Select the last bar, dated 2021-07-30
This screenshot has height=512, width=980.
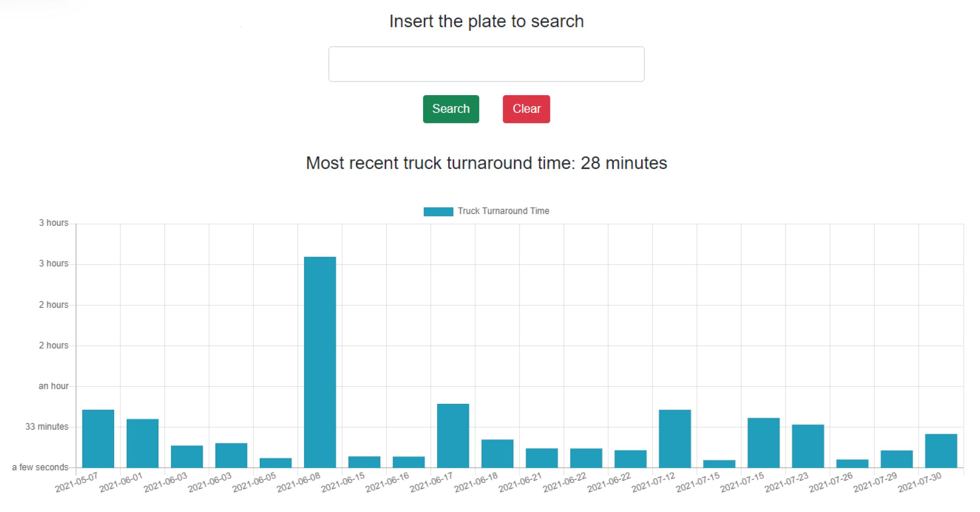[x=941, y=451]
